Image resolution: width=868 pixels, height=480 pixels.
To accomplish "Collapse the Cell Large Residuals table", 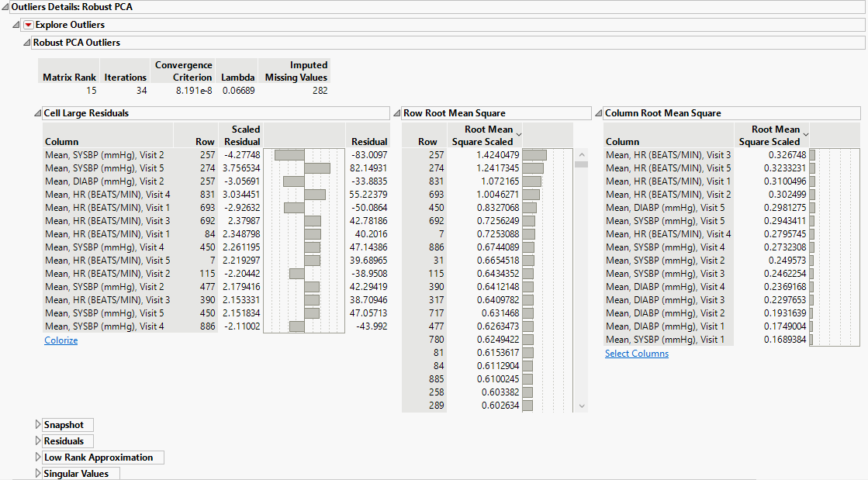I will click(38, 113).
